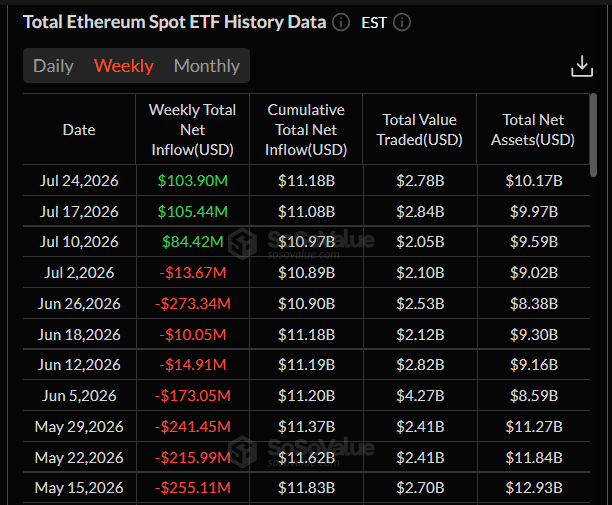Click the $2.05B value traded cell
This screenshot has height=505, width=612.
coord(420,242)
